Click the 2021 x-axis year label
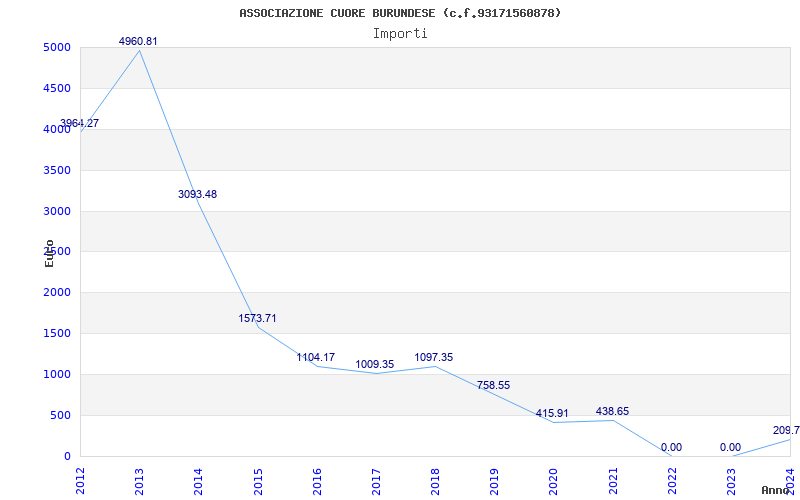 613,481
